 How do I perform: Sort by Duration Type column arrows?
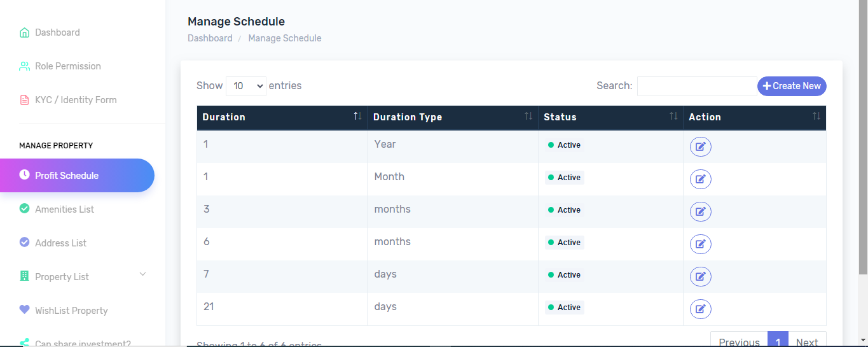click(528, 117)
